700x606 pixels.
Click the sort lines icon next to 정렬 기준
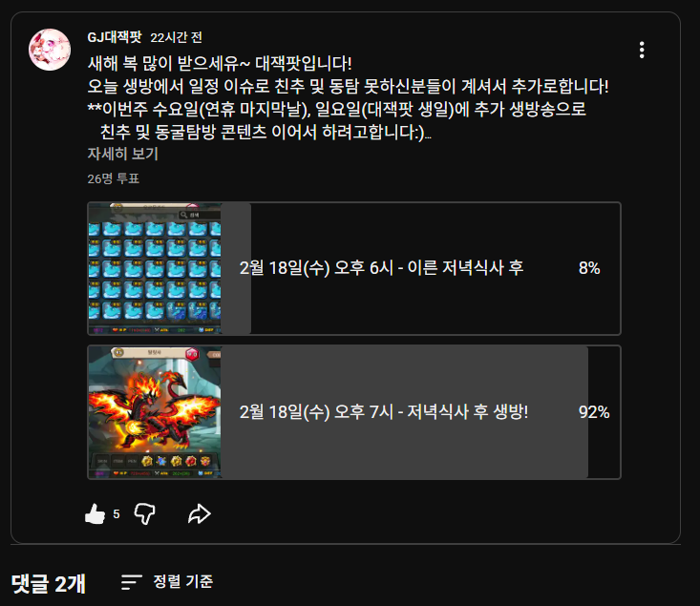click(131, 582)
